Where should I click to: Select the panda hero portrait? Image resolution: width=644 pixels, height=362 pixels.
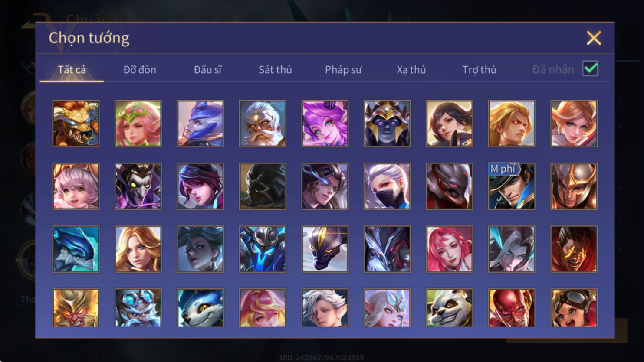(x=449, y=308)
